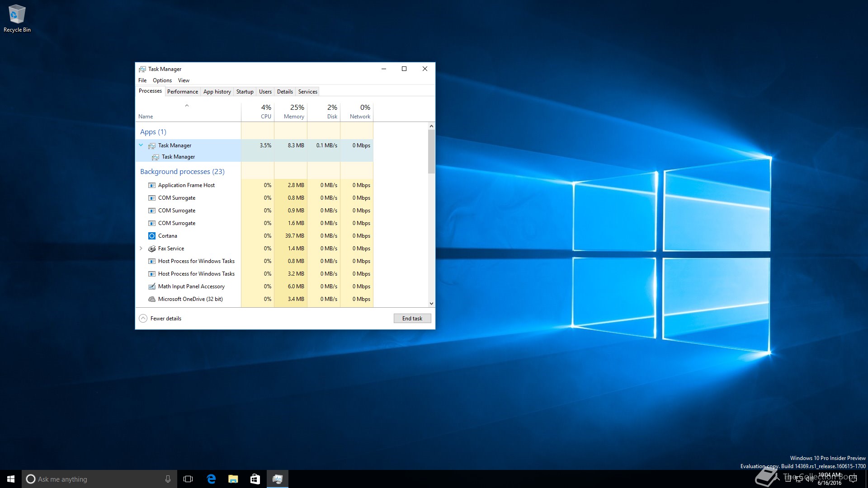Open the View menu
Image resolution: width=868 pixels, height=488 pixels.
point(184,80)
